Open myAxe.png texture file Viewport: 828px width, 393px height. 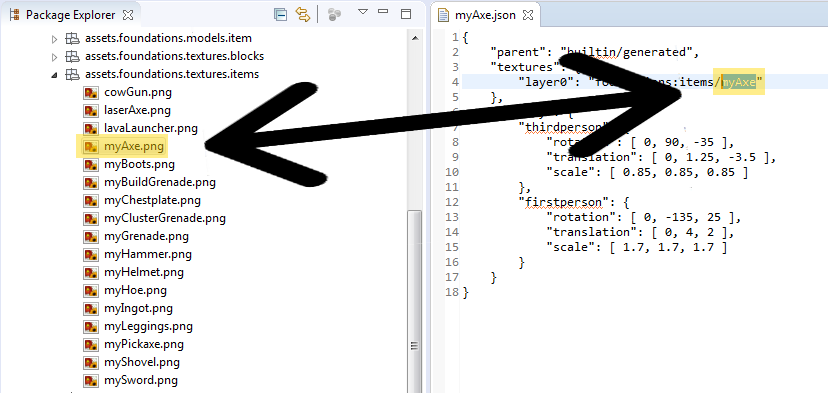[x=134, y=146]
